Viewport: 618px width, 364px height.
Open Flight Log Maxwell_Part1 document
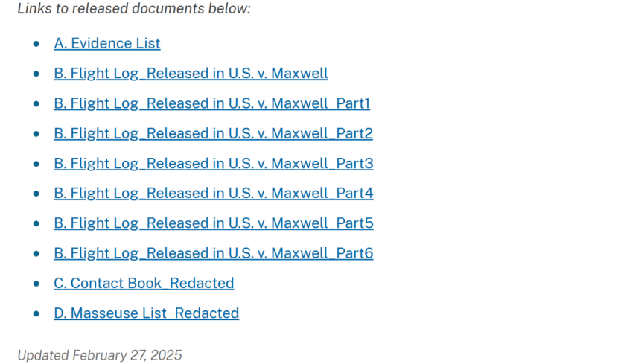[x=212, y=103]
